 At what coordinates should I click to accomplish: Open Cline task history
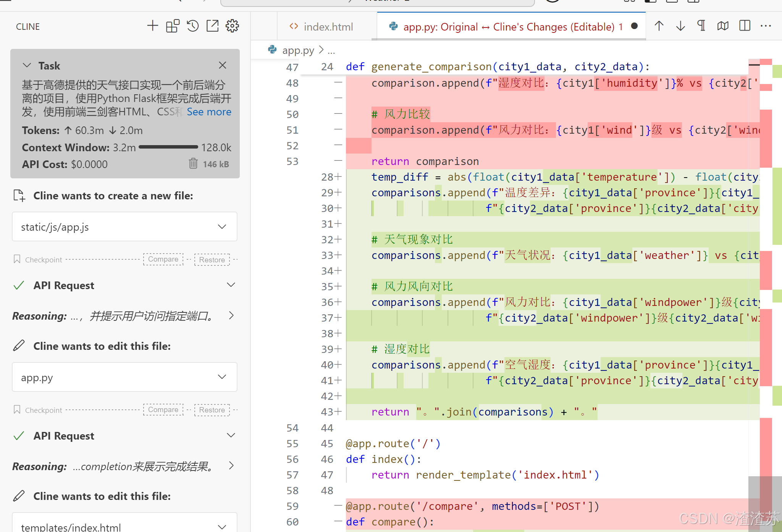[x=192, y=26]
